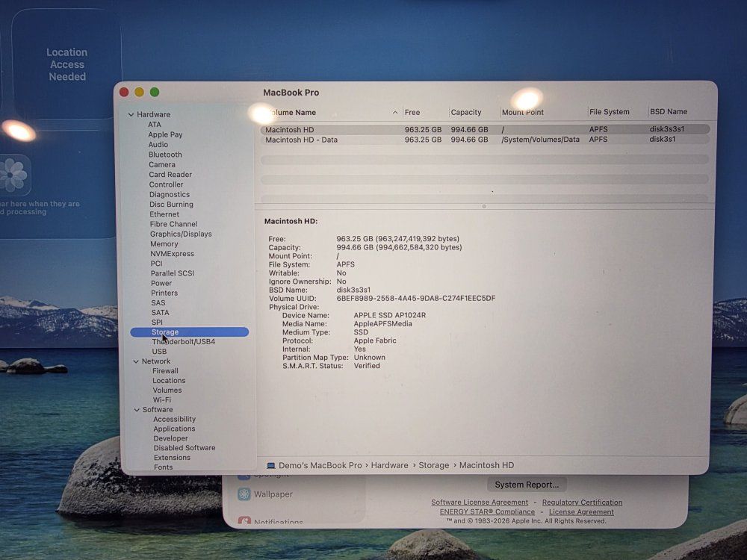Open Wallpaper settings via its icon
The image size is (747, 560).
click(x=244, y=494)
